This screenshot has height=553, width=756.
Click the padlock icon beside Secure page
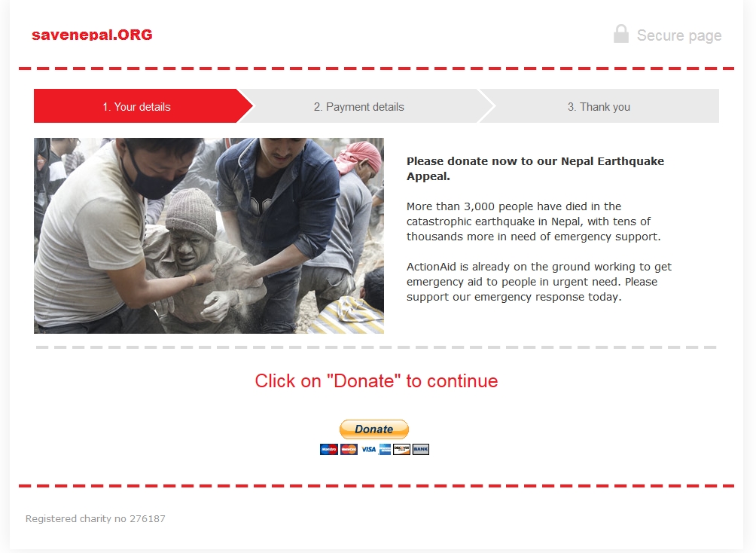tap(621, 34)
